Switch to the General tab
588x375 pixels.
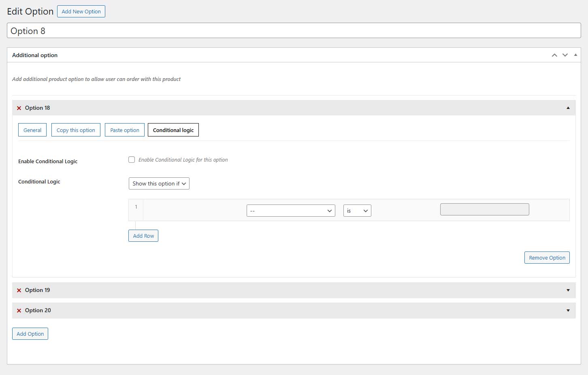tap(32, 130)
